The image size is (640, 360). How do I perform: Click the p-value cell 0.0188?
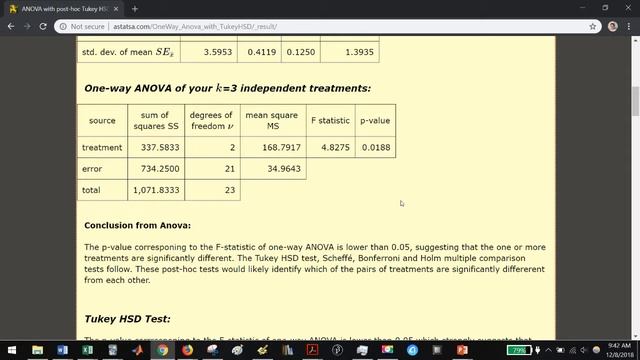coord(376,147)
